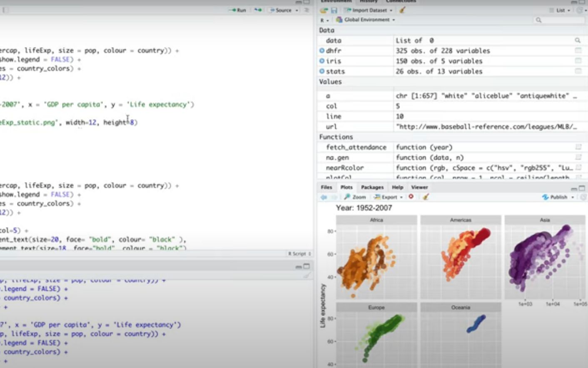Click the Environment search field
Image resolution: width=588 pixels, height=368 pixels.
click(x=558, y=19)
